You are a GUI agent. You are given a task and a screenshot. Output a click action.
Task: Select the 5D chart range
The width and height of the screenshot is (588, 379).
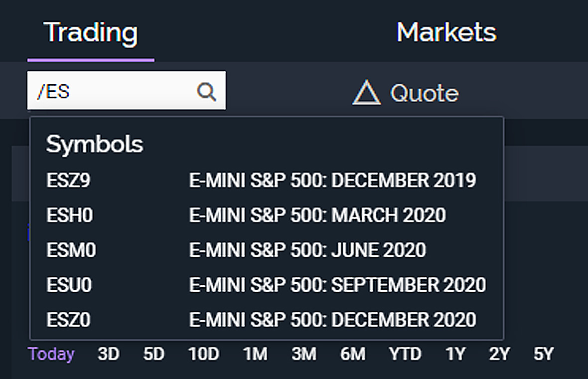153,355
